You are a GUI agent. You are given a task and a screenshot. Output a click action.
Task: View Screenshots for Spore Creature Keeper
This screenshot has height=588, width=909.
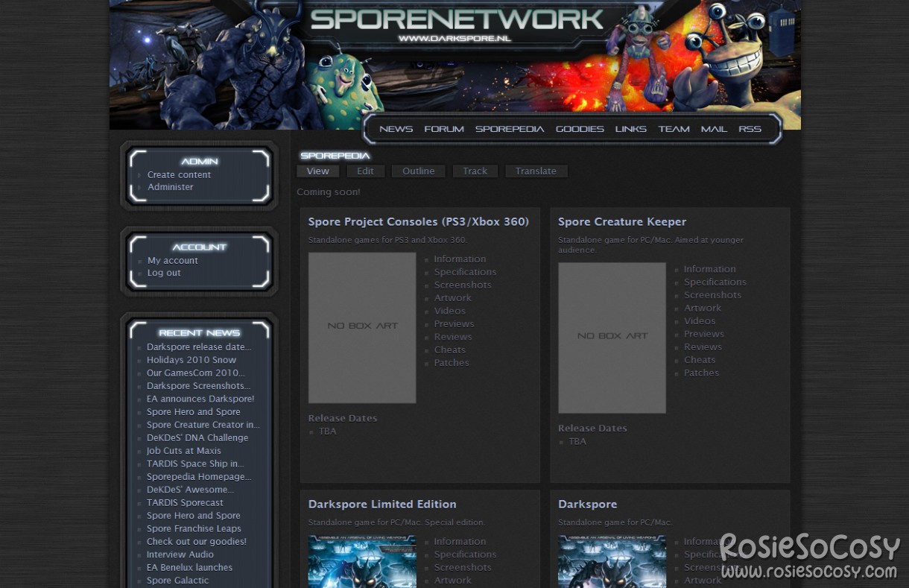(x=712, y=294)
